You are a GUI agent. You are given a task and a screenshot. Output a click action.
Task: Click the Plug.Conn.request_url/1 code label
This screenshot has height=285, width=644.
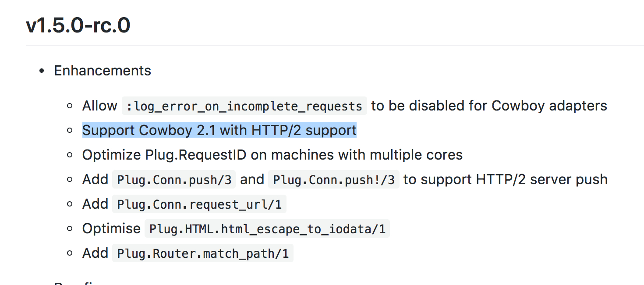(x=199, y=204)
